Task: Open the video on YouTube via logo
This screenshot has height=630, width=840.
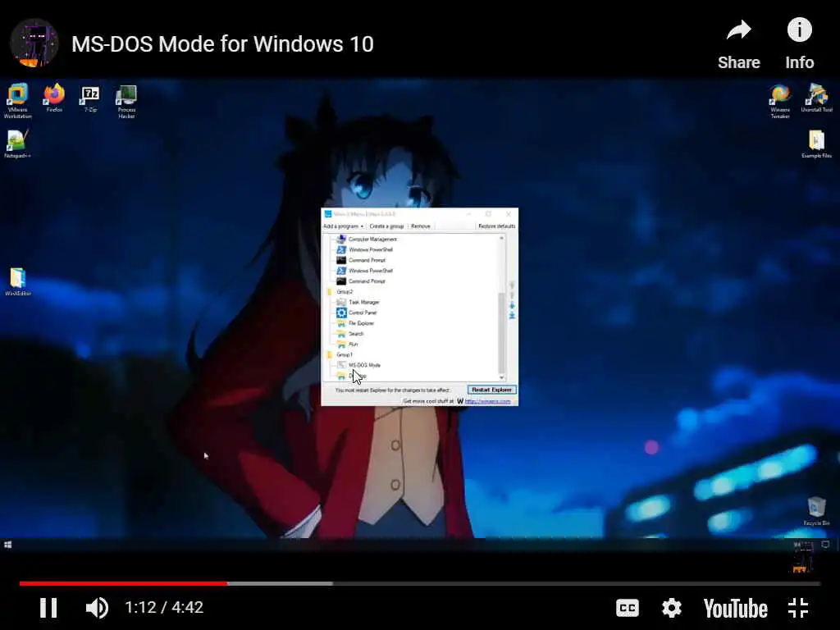Action: (735, 609)
